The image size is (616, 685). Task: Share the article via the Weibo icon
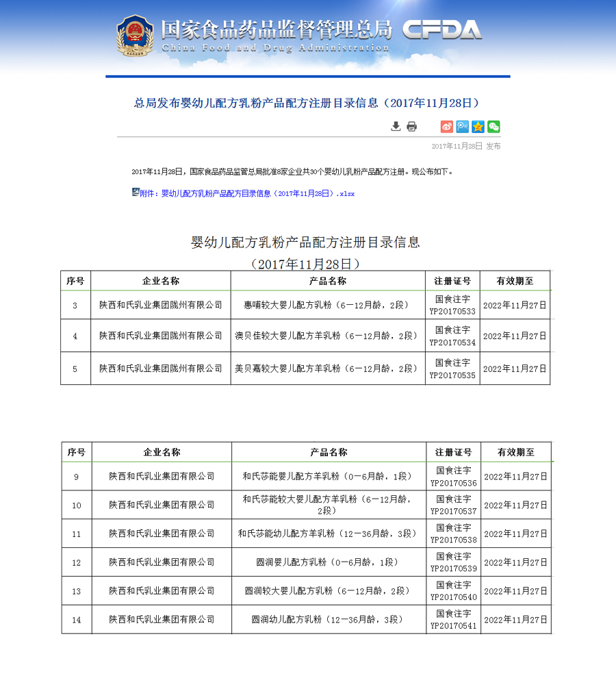(x=446, y=127)
